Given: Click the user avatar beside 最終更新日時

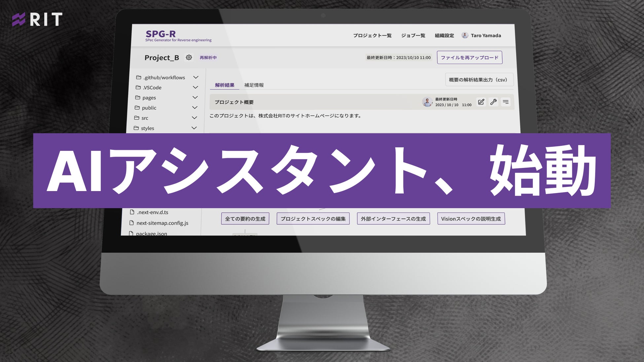Looking at the screenshot, I should (x=427, y=102).
